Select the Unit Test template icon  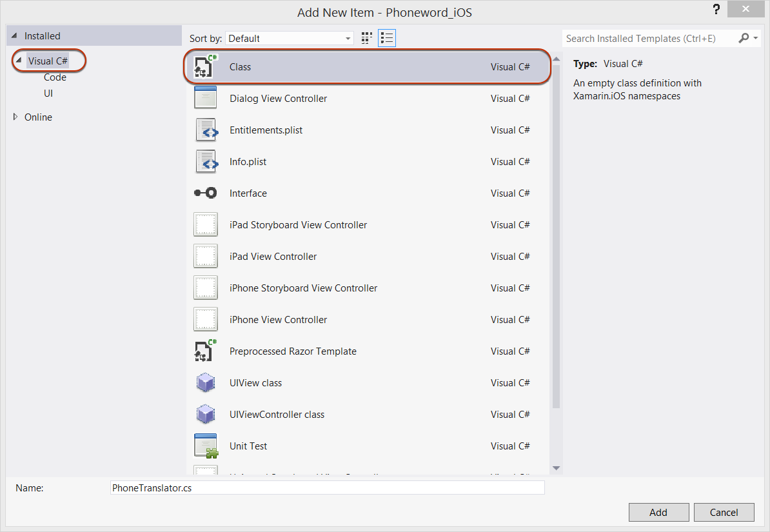click(x=206, y=446)
